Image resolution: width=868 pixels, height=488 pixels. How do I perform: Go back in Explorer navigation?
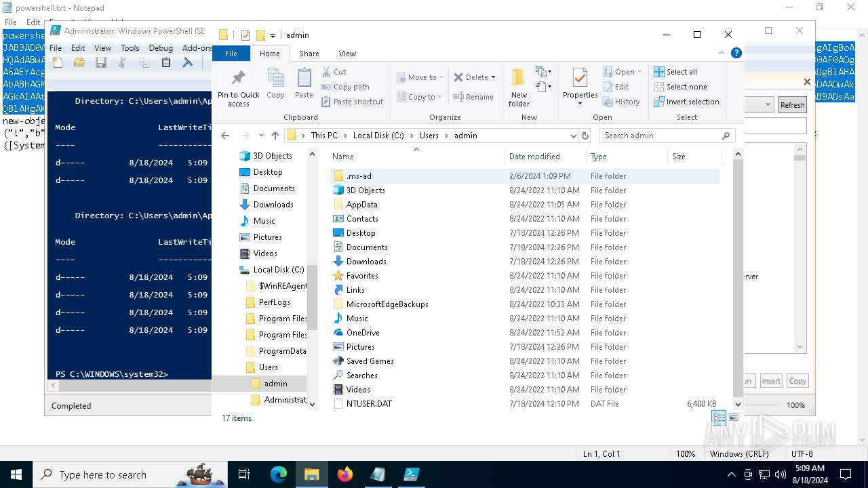click(225, 136)
